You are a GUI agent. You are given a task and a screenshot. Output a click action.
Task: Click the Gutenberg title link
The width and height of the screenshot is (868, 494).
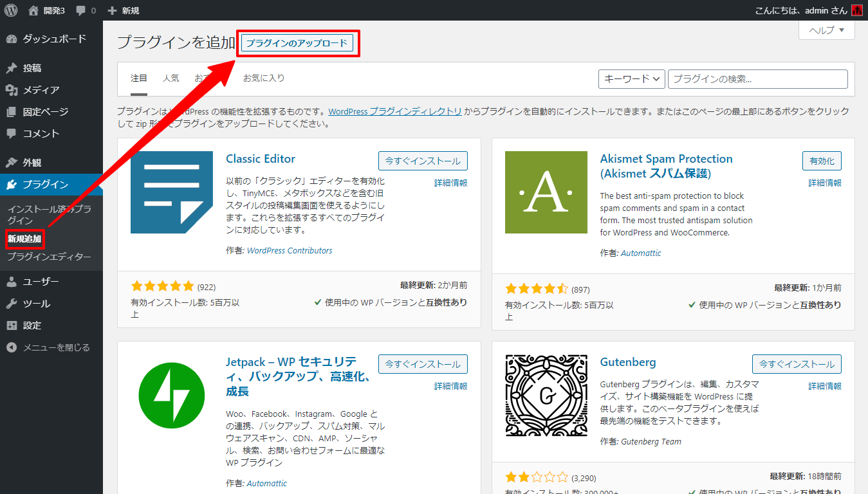[628, 362]
